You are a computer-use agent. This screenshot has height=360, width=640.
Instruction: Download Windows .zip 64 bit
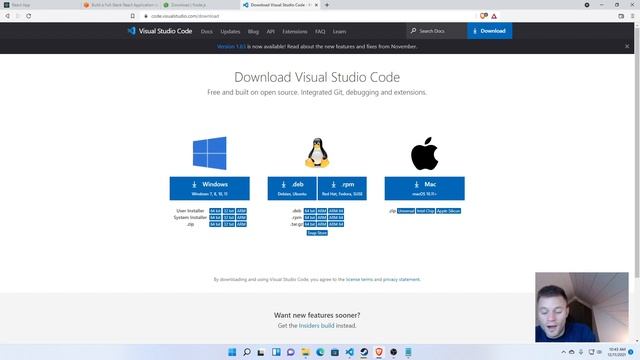click(x=215, y=224)
